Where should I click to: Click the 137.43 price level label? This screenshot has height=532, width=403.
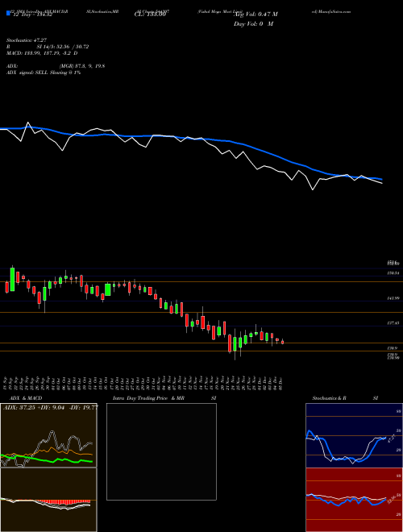393,324
